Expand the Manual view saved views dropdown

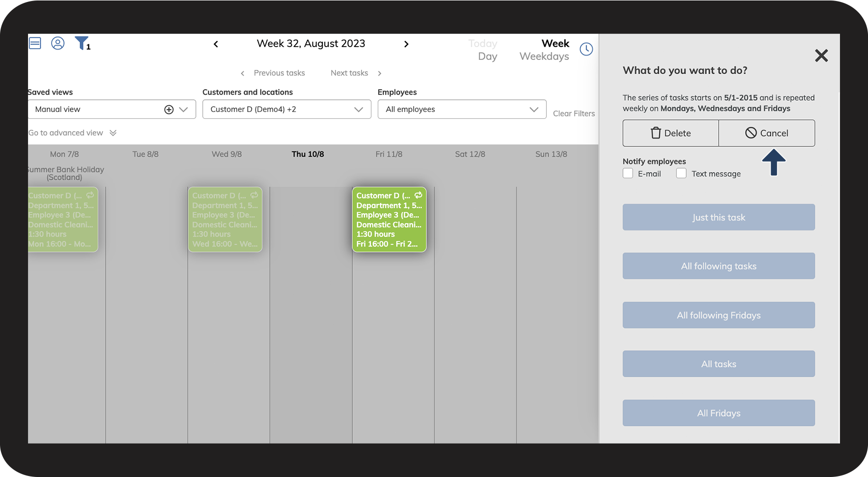click(x=184, y=110)
